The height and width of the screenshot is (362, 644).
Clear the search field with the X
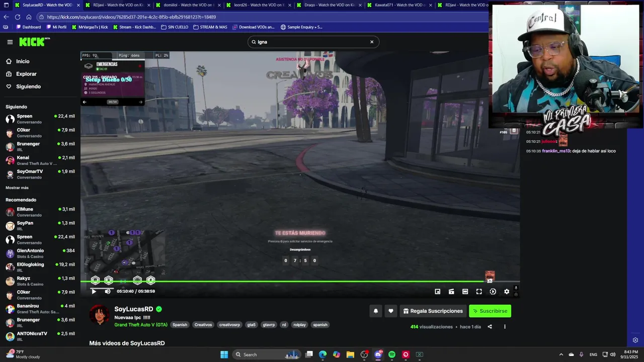point(372,42)
